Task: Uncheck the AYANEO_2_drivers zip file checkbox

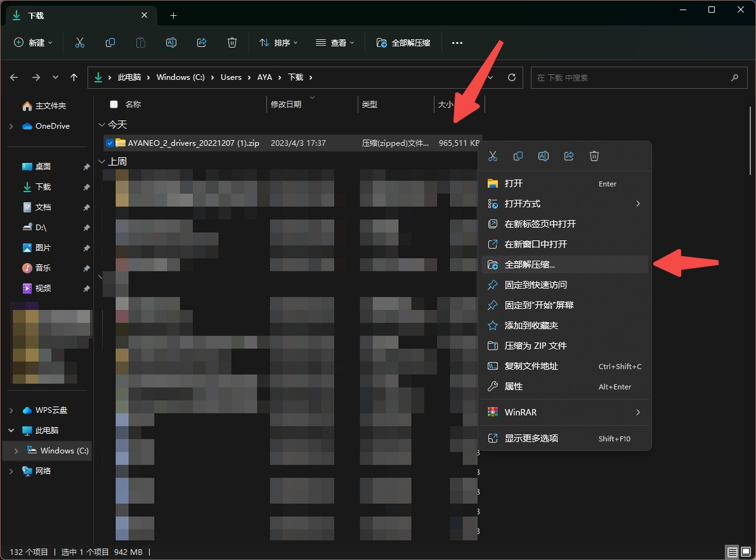Action: point(110,143)
